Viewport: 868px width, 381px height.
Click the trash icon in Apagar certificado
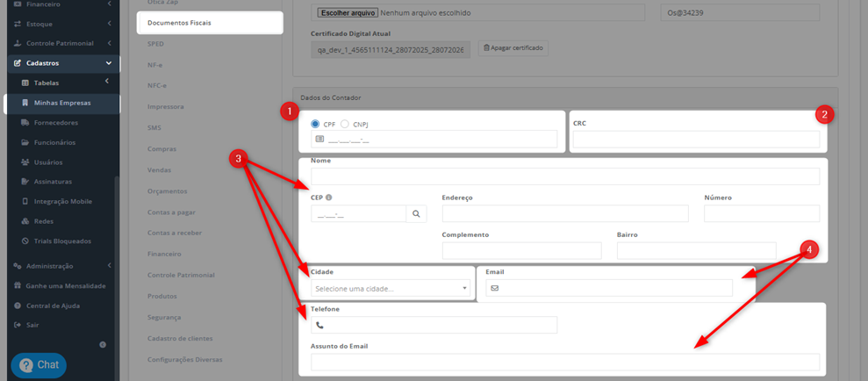(x=486, y=48)
